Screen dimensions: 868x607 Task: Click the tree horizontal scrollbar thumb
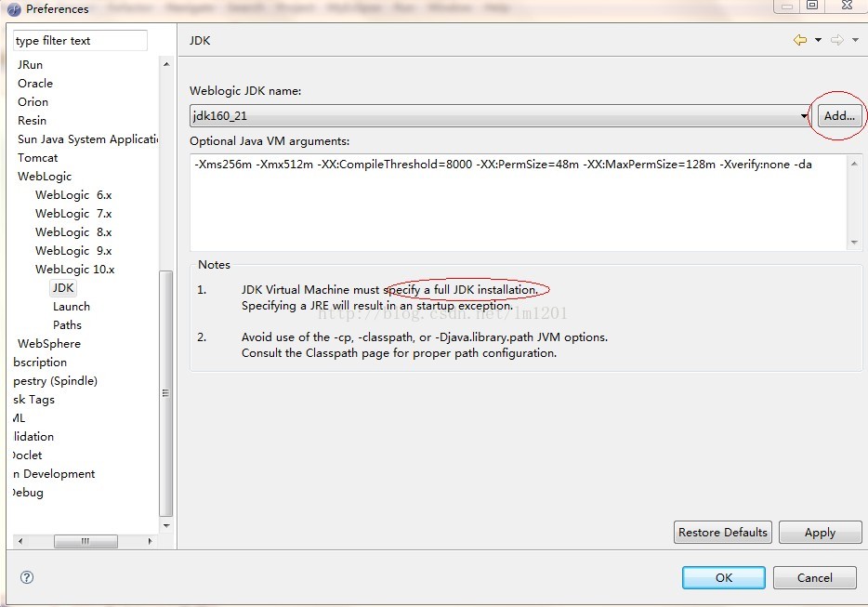[x=85, y=541]
